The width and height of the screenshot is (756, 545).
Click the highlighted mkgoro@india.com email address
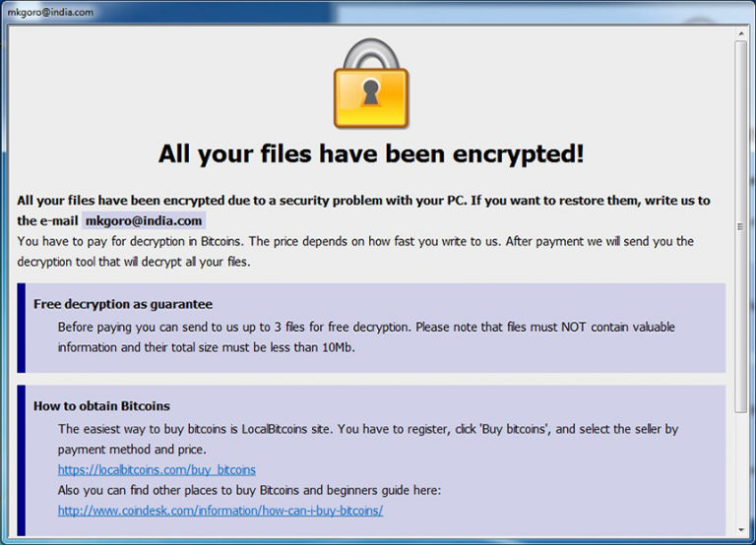click(144, 221)
